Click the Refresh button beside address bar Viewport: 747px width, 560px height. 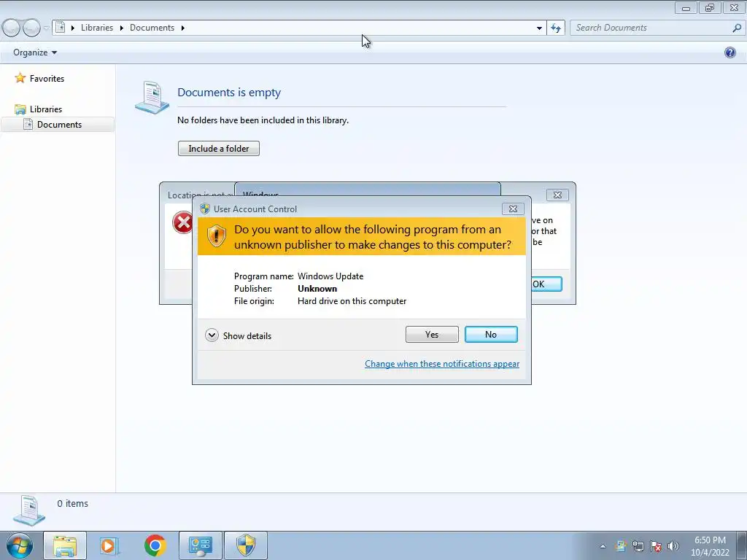555,28
